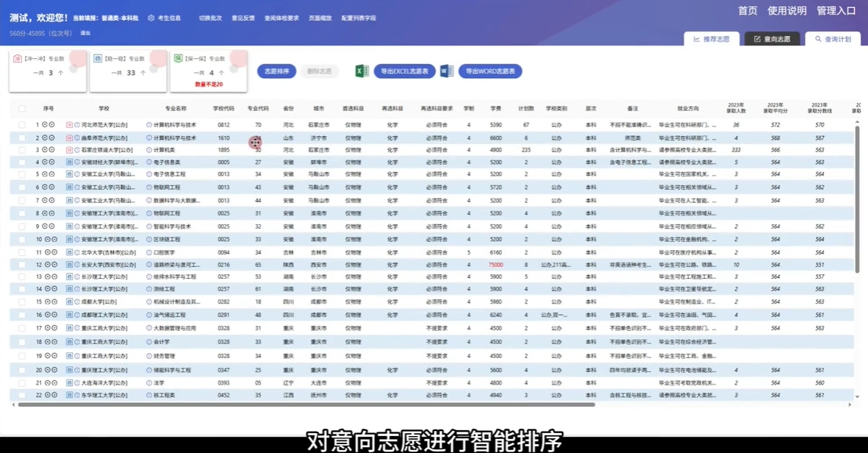Click the 稳 tag icon on row 4
Screen dimensions: 868x453
coord(70,162)
